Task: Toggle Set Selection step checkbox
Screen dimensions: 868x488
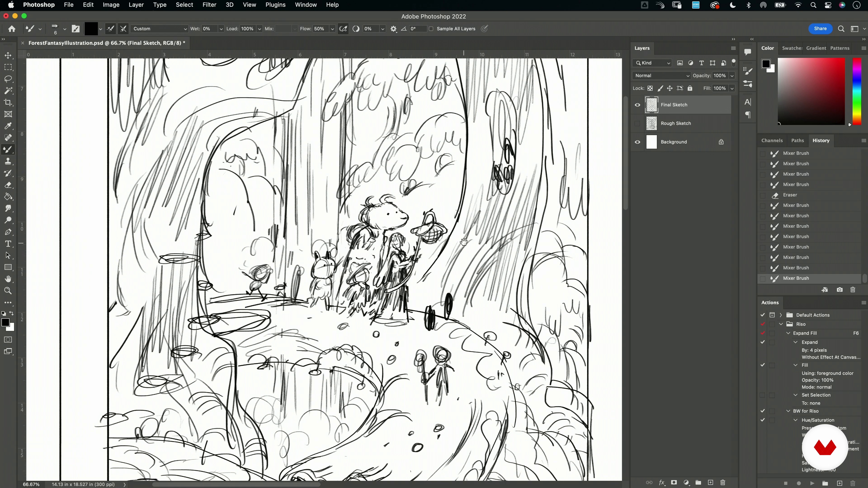Action: coord(762,395)
